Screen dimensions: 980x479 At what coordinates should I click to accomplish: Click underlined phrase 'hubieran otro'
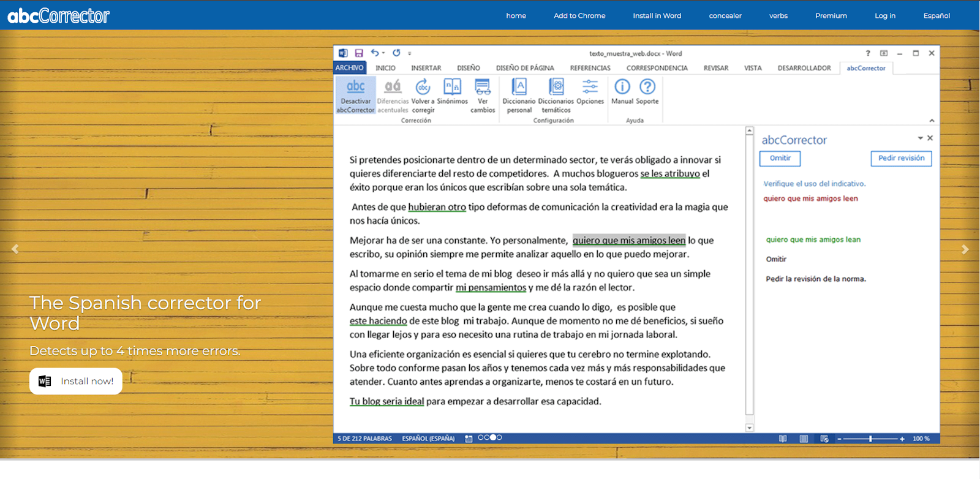coord(437,207)
